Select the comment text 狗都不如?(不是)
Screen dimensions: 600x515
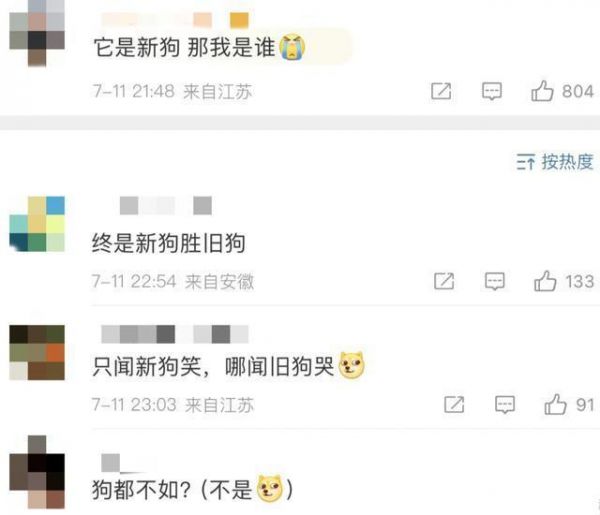(x=192, y=489)
